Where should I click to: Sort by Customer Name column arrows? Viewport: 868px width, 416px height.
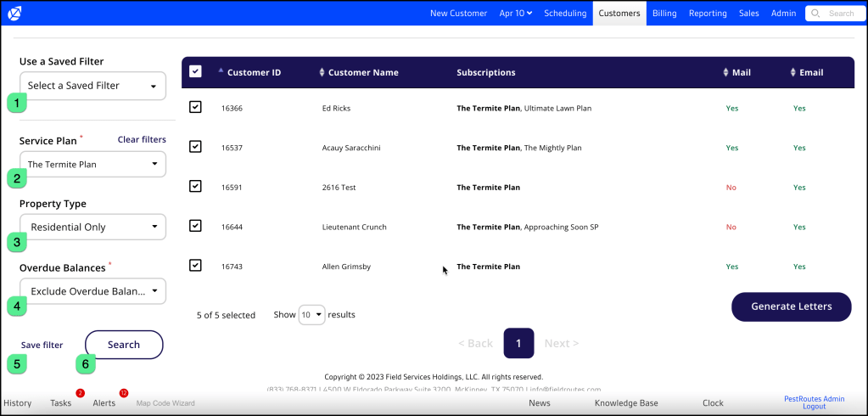tap(322, 73)
